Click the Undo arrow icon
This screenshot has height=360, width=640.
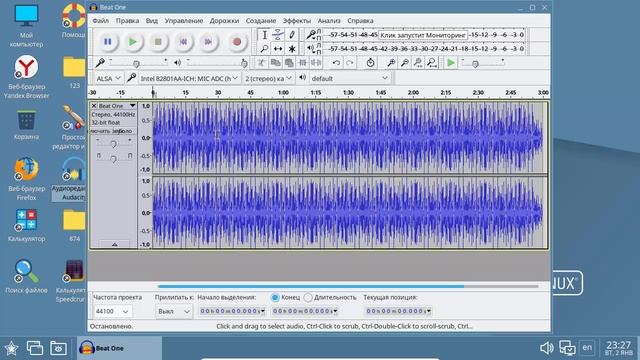(x=336, y=63)
